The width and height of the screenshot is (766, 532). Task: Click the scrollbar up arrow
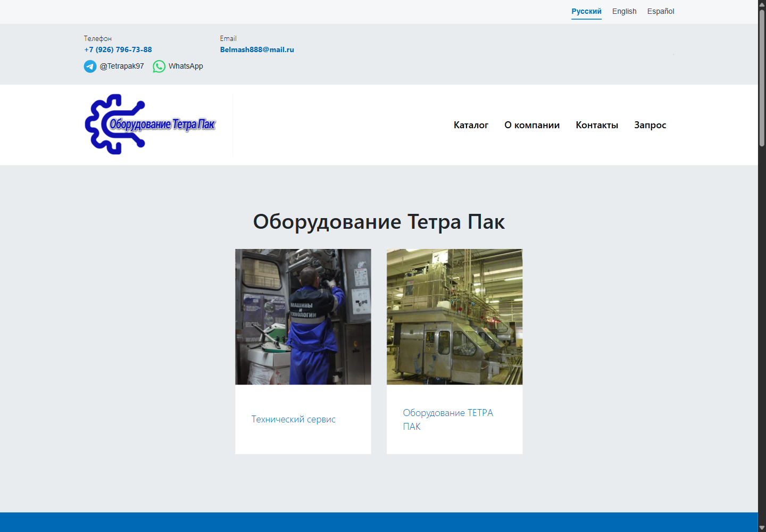[x=762, y=4]
